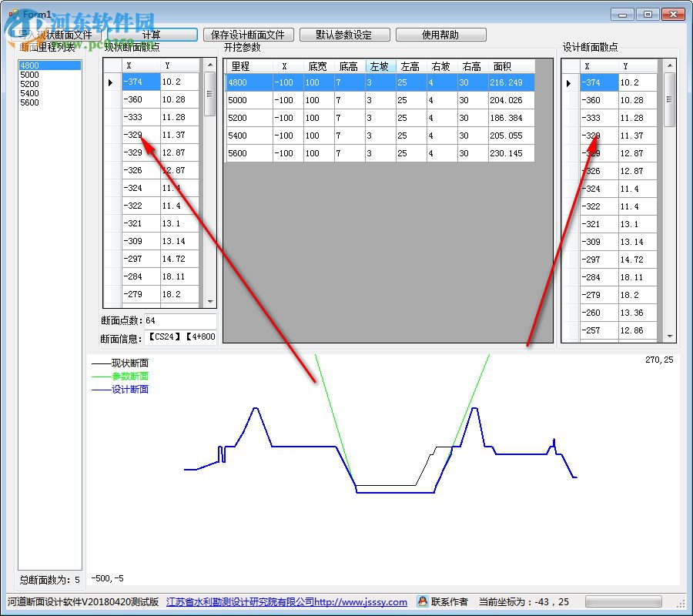
Task: Maximize the Form1 window
Action: click(x=648, y=15)
